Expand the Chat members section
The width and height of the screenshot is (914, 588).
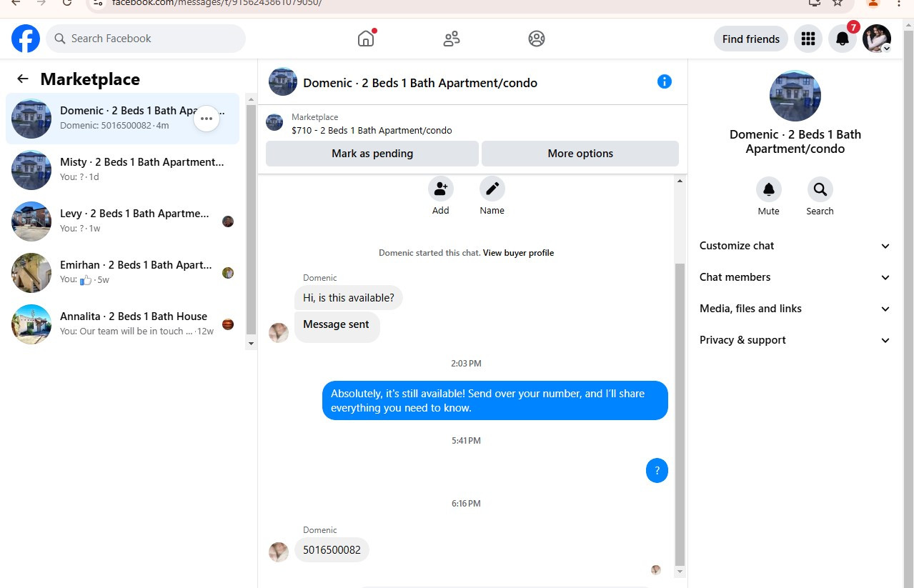[x=795, y=277]
